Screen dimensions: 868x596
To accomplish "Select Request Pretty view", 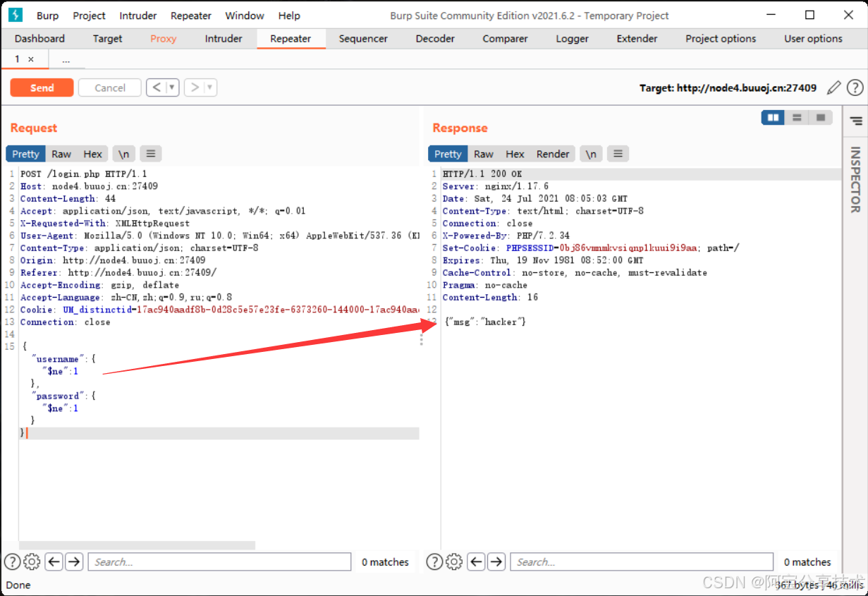I will pos(25,154).
